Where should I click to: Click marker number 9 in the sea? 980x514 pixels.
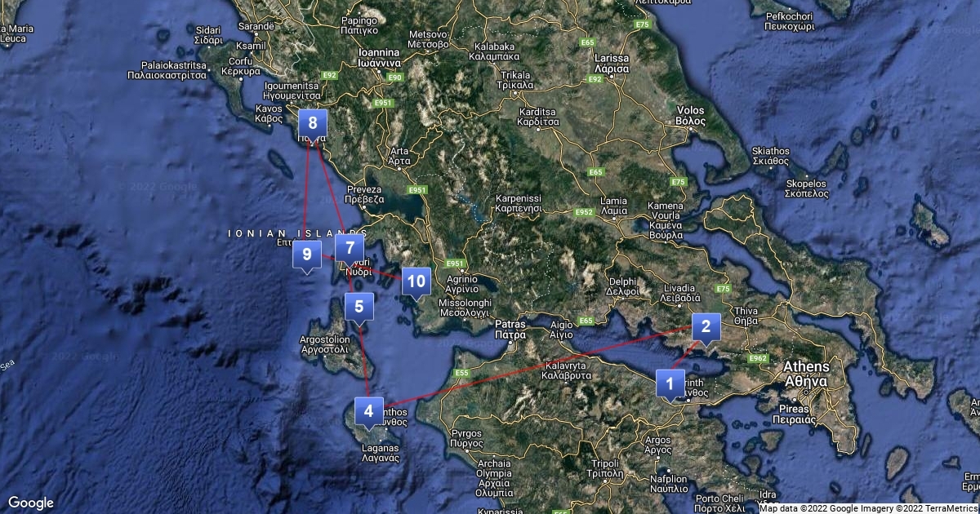pyautogui.click(x=306, y=255)
